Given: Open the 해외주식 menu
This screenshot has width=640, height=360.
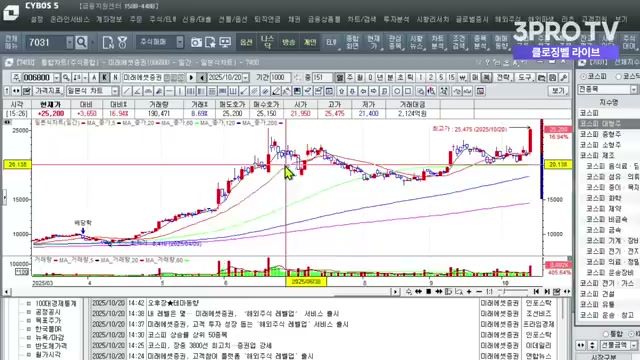Looking at the screenshot, I should tap(508, 19).
